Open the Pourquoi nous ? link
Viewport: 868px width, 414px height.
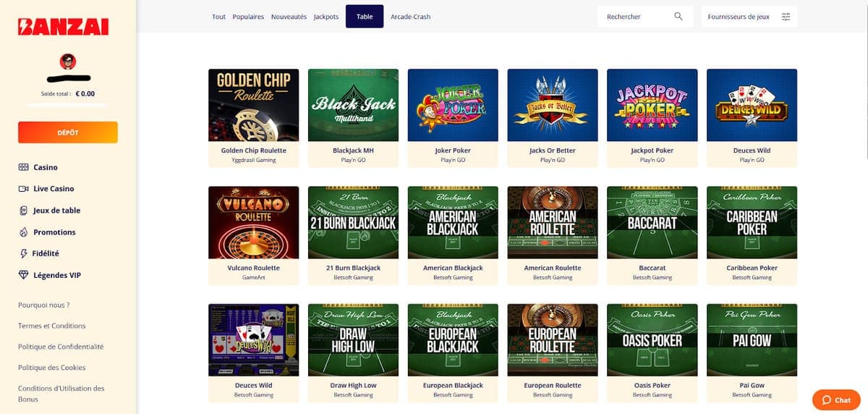click(x=44, y=305)
